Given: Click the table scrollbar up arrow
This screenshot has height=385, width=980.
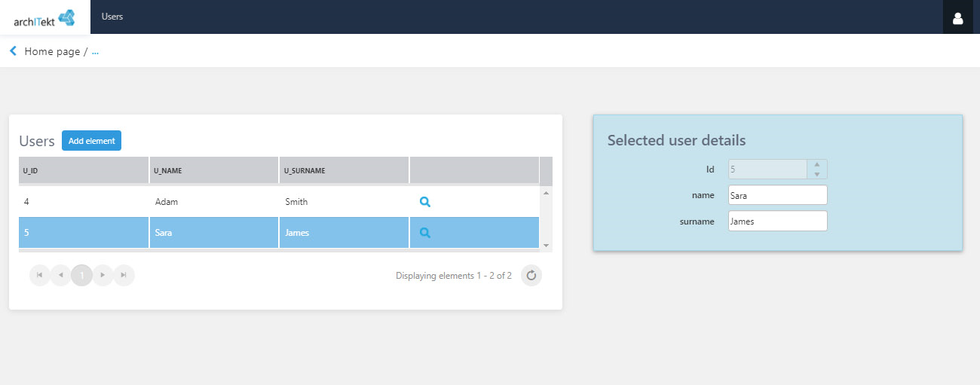Looking at the screenshot, I should 547,193.
